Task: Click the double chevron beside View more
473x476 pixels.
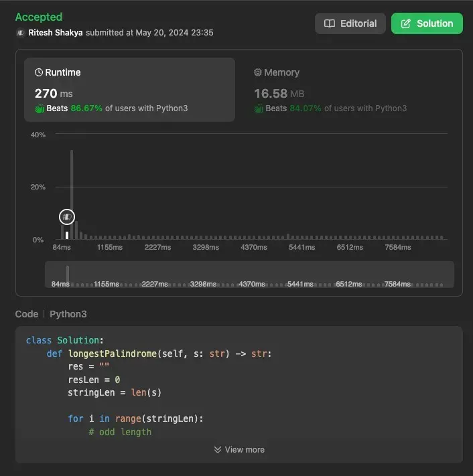Action: [218, 449]
